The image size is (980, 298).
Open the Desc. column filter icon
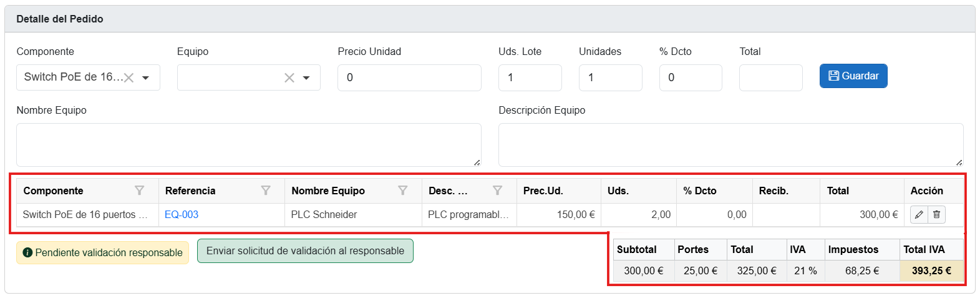coord(497,191)
